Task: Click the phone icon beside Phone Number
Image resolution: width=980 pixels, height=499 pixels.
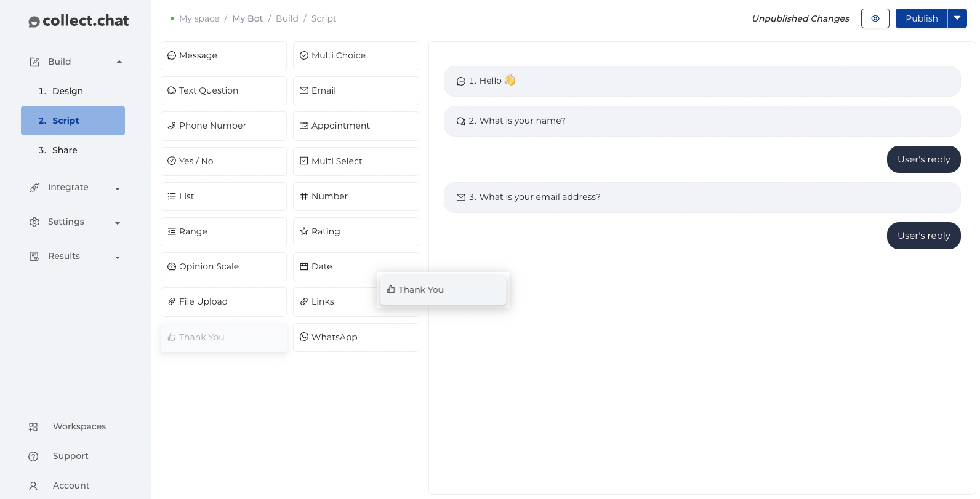Action: (172, 126)
